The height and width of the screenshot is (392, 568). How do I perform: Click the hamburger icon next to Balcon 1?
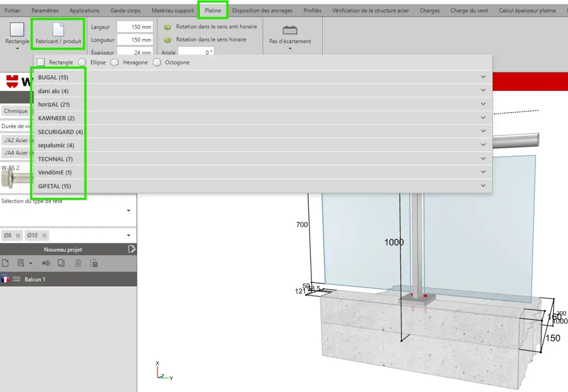click(17, 279)
